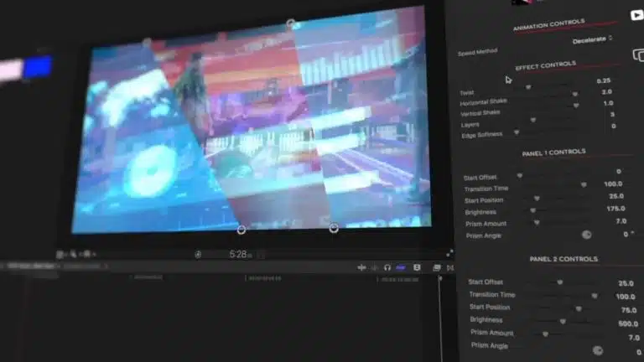Click Panel 2 Start Offset slider handle

pos(560,282)
